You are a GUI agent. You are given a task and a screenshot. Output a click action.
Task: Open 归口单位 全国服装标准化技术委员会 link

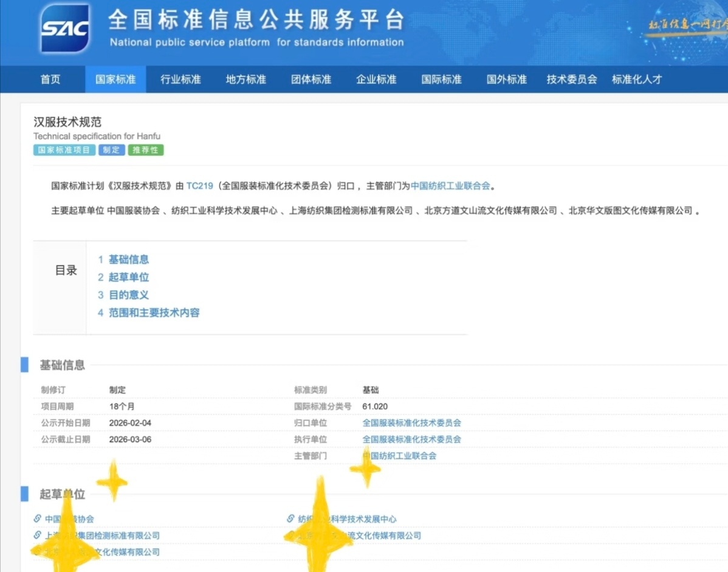coord(412,423)
